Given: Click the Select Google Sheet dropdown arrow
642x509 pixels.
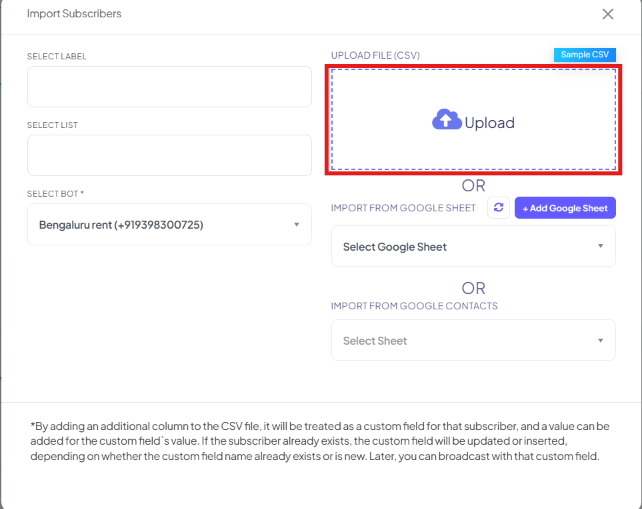Looking at the screenshot, I should [x=600, y=246].
